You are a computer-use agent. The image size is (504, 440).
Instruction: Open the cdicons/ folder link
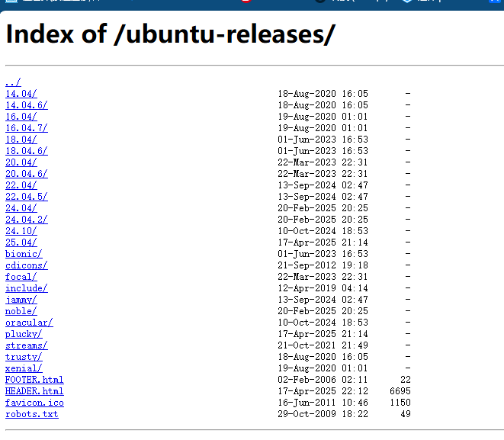tap(27, 265)
